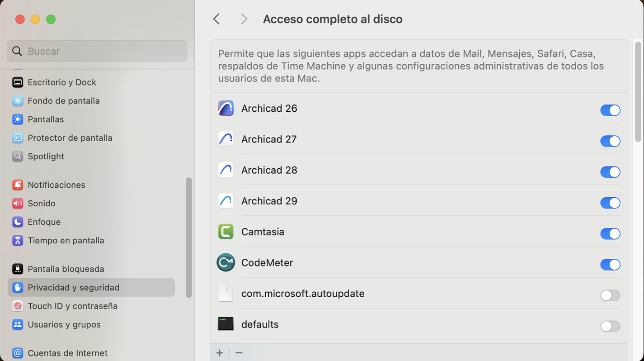Click the Touch ID fingerprint icon
The height and width of the screenshot is (361, 644).
(17, 306)
